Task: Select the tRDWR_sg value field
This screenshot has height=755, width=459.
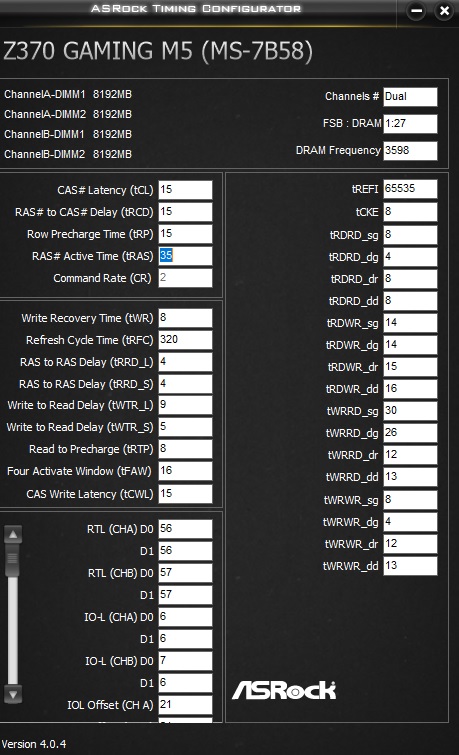Action: click(410, 323)
